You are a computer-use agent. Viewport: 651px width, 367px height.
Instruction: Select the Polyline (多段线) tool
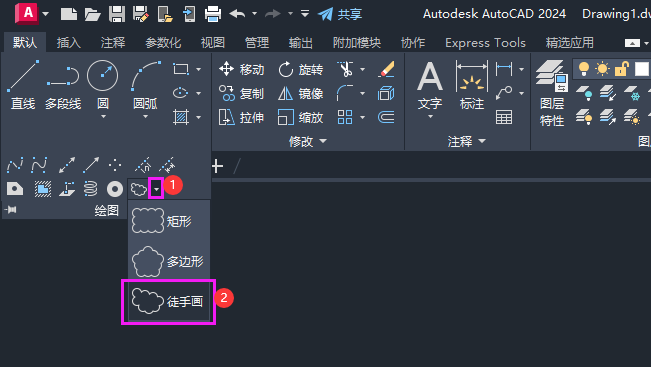63,85
